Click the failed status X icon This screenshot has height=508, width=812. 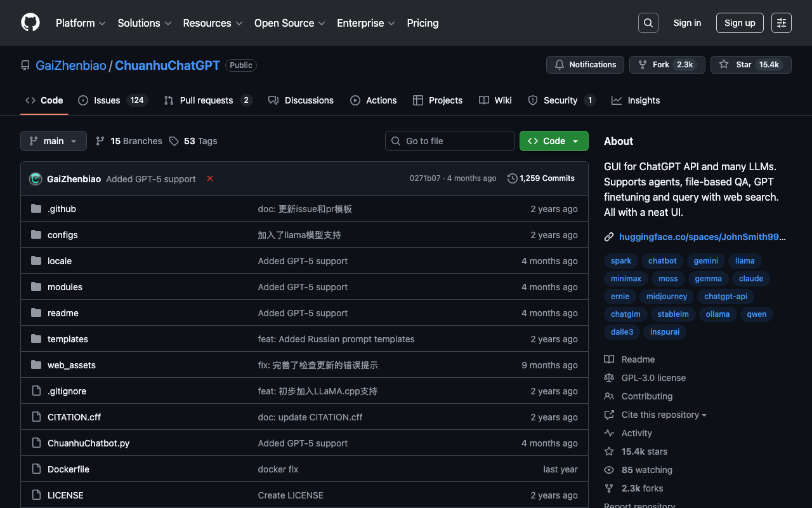210,179
